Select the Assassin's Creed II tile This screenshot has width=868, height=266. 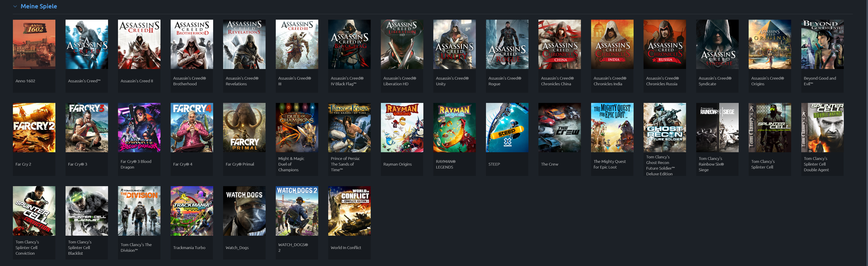(x=139, y=44)
